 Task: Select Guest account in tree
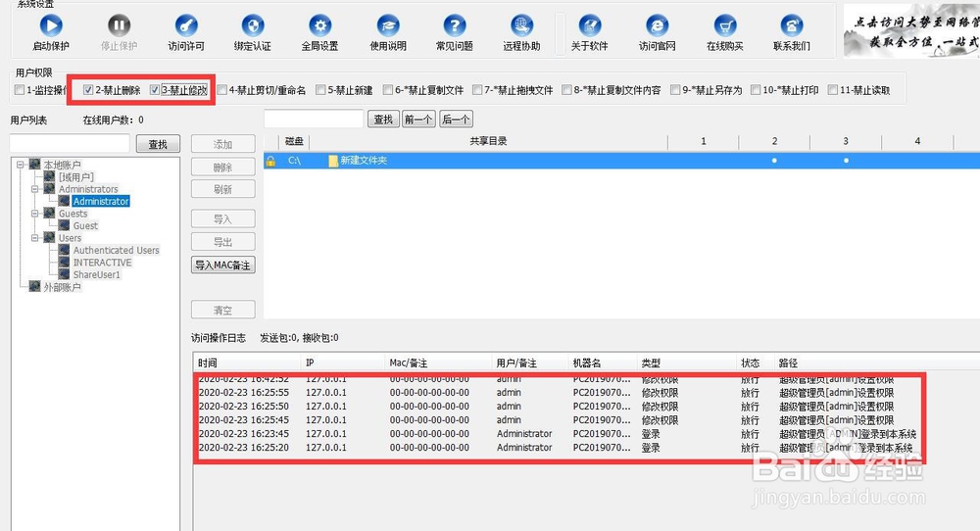pos(85,225)
